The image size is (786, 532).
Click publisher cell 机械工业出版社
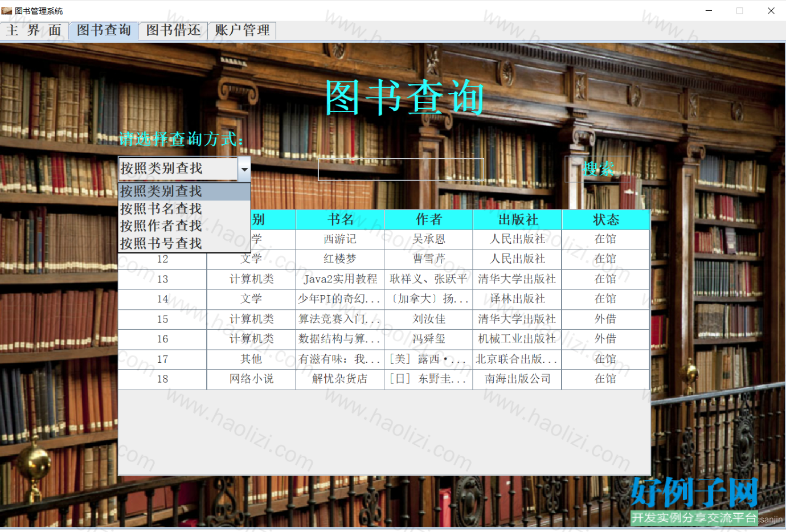[x=517, y=339]
